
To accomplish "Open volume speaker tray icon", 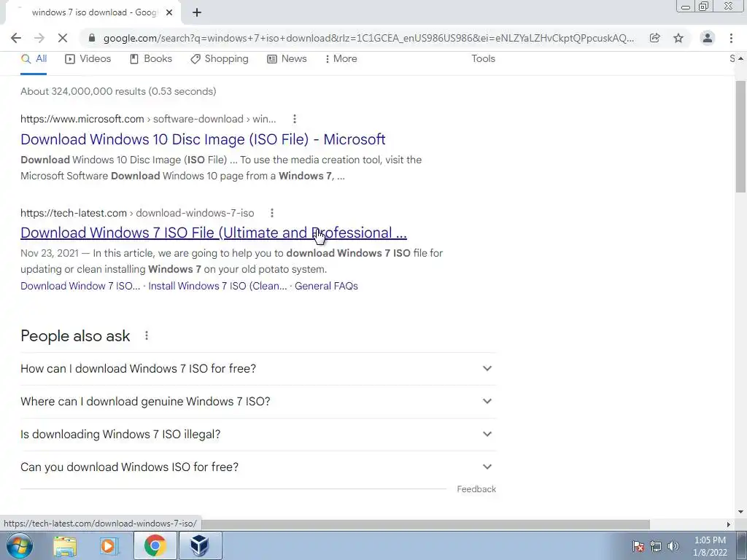I will [673, 546].
